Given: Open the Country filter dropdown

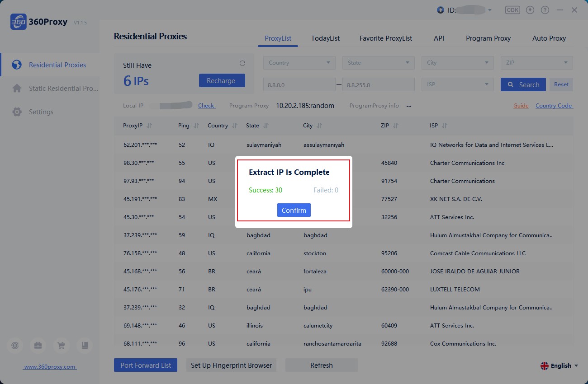Looking at the screenshot, I should (299, 63).
